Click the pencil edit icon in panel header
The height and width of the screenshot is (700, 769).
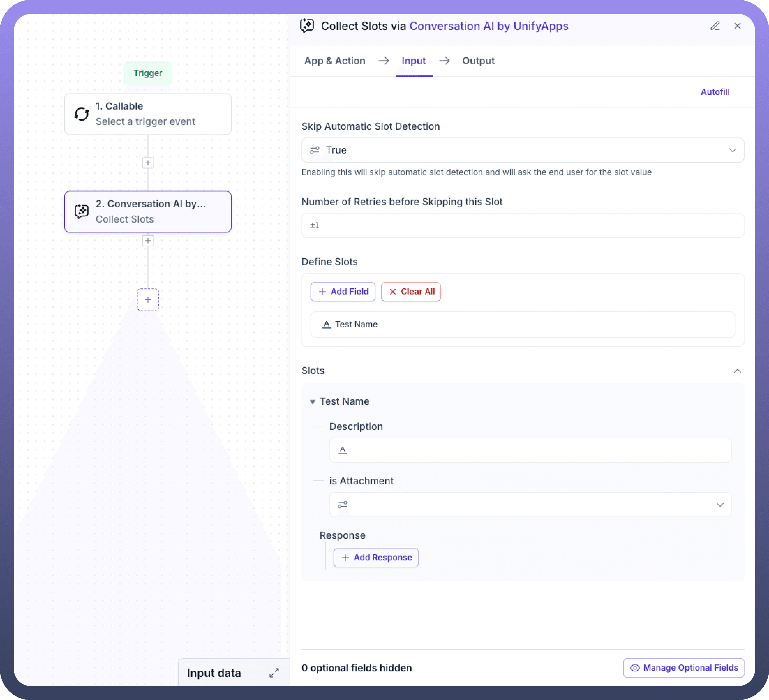715,26
